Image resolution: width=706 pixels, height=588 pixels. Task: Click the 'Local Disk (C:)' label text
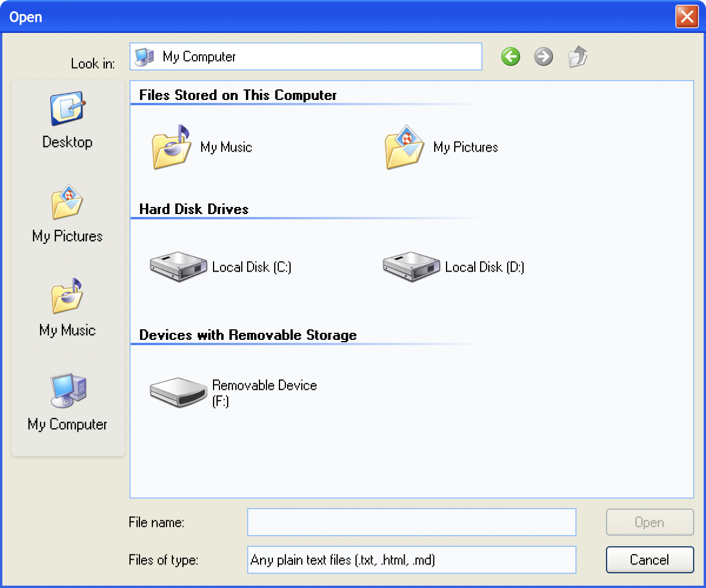coord(252,267)
